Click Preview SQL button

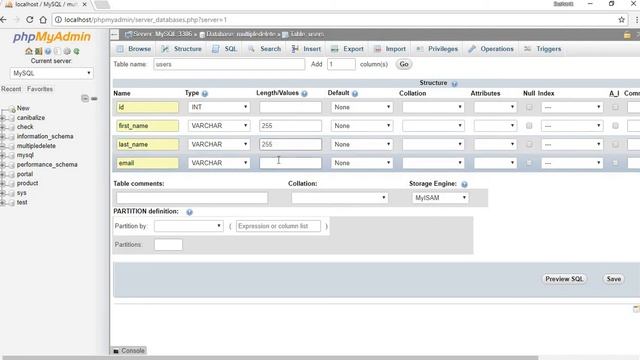564,279
